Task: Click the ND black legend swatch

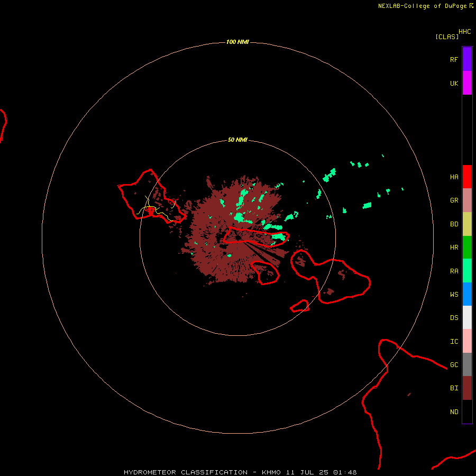Action: click(x=467, y=411)
